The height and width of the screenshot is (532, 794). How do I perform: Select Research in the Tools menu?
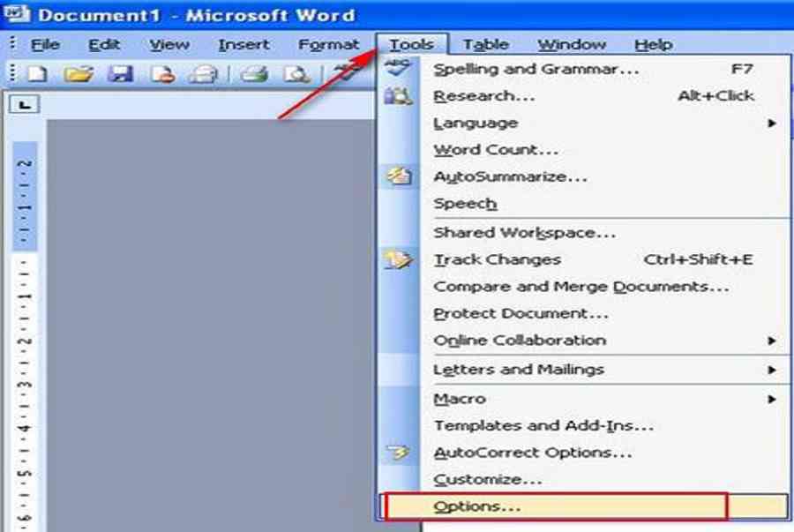pos(584,95)
